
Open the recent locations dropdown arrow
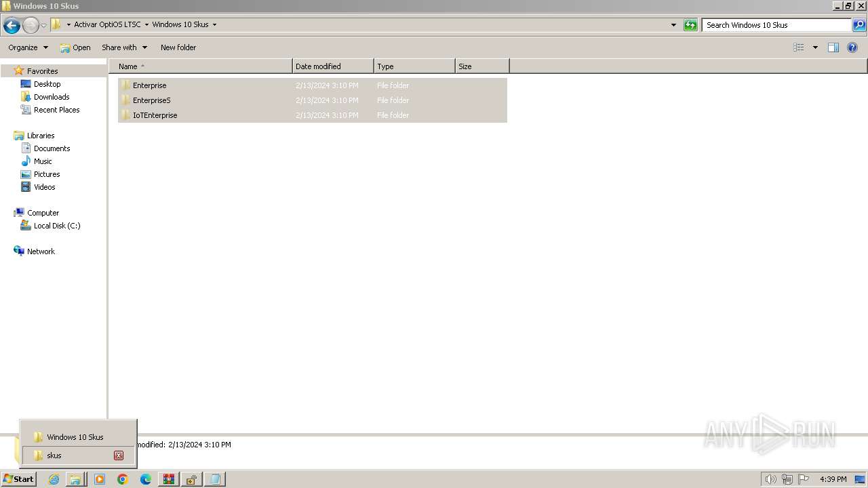[44, 26]
